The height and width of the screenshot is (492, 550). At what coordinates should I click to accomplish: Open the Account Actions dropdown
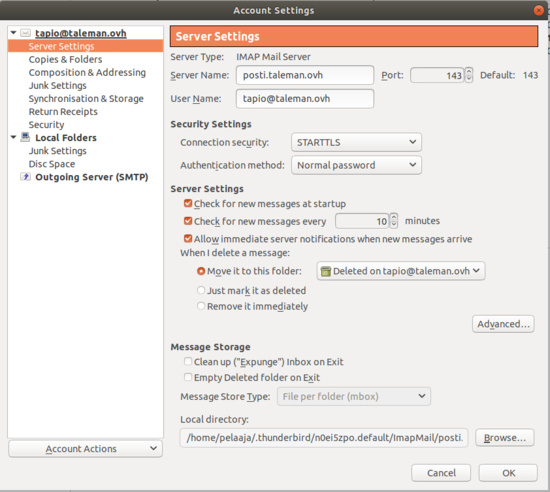(x=85, y=449)
